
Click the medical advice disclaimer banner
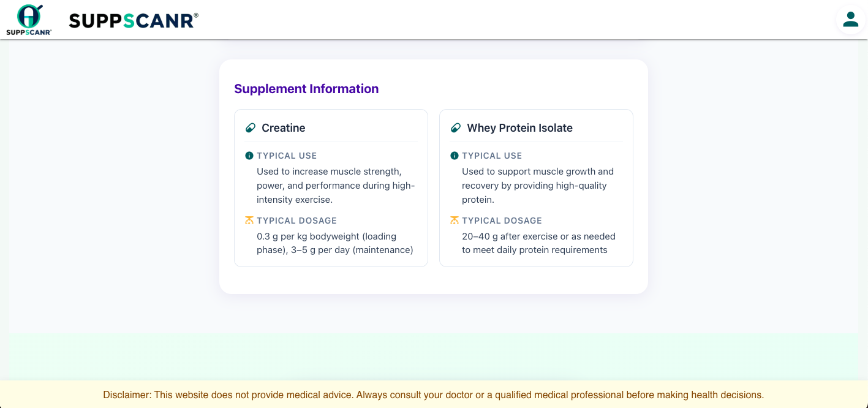pyautogui.click(x=434, y=395)
